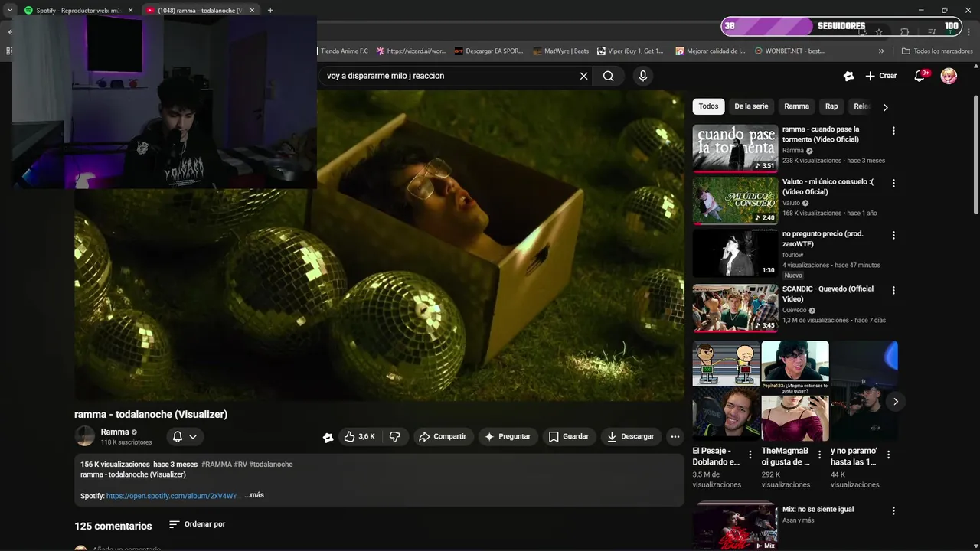Open options for SCANDIC Quevedo video
Viewport: 980px width, 551px height.
[x=893, y=290]
